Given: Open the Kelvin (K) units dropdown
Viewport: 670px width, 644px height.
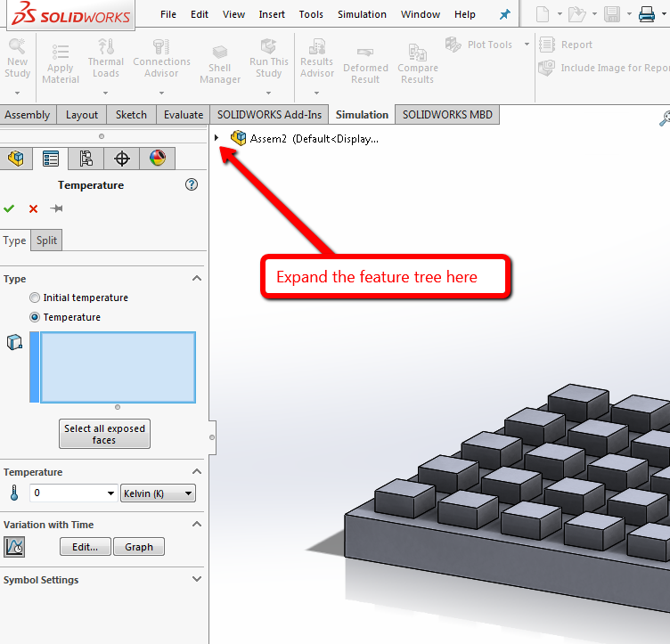Looking at the screenshot, I should [x=158, y=493].
